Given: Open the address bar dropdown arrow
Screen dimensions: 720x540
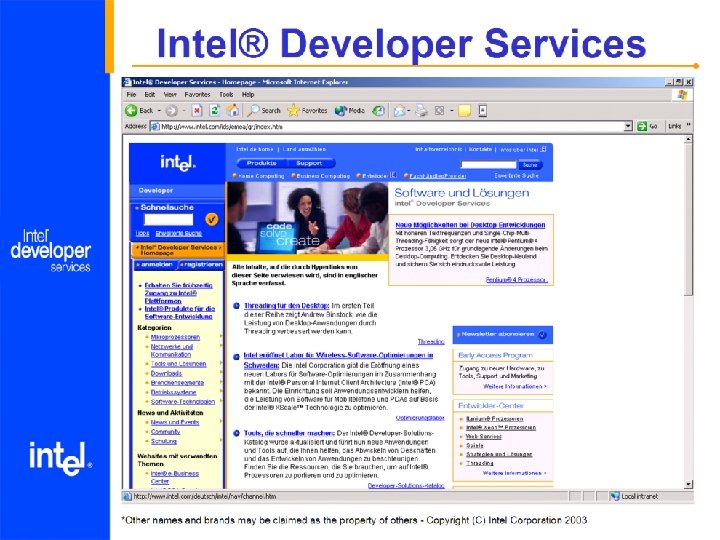Looking at the screenshot, I should pyautogui.click(x=628, y=126).
